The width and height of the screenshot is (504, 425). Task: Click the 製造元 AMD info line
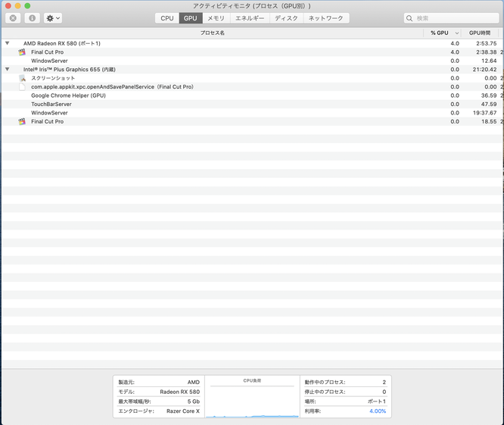point(159,383)
